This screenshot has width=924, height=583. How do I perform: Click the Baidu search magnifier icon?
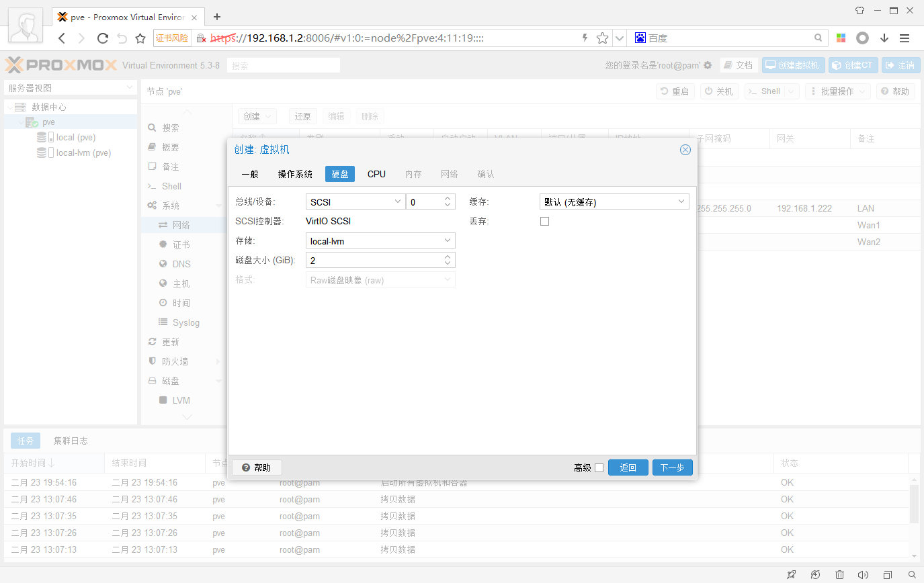click(x=818, y=38)
